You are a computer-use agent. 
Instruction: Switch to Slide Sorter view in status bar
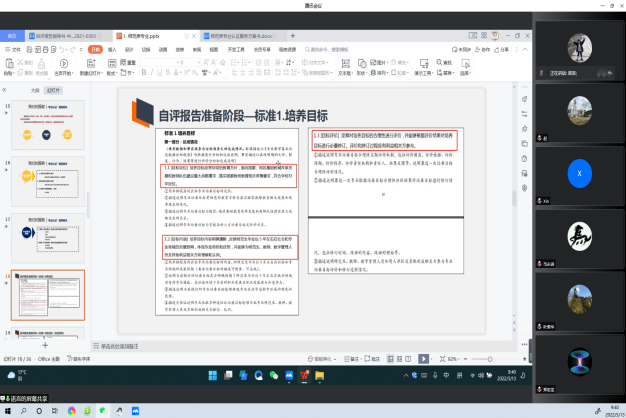click(399, 359)
